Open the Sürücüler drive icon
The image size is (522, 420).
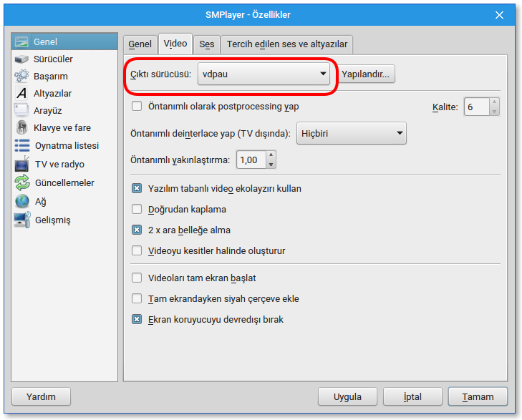21,59
